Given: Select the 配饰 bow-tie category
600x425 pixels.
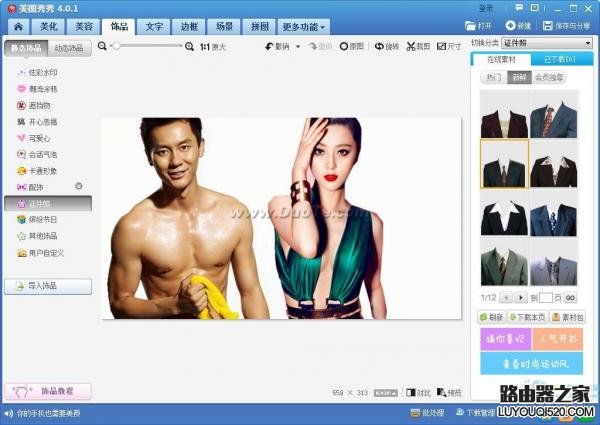Looking at the screenshot, I should pyautogui.click(x=30, y=187).
